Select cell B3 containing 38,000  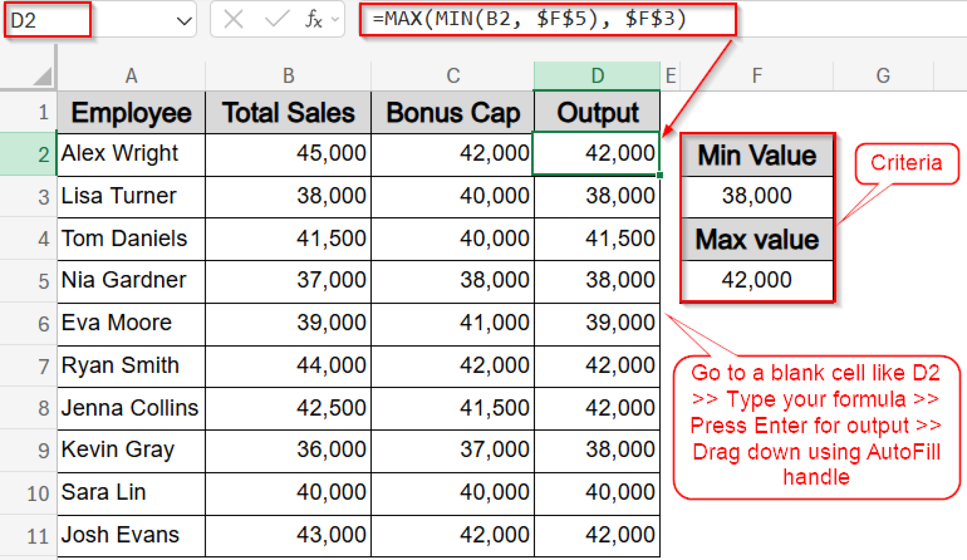tap(288, 196)
